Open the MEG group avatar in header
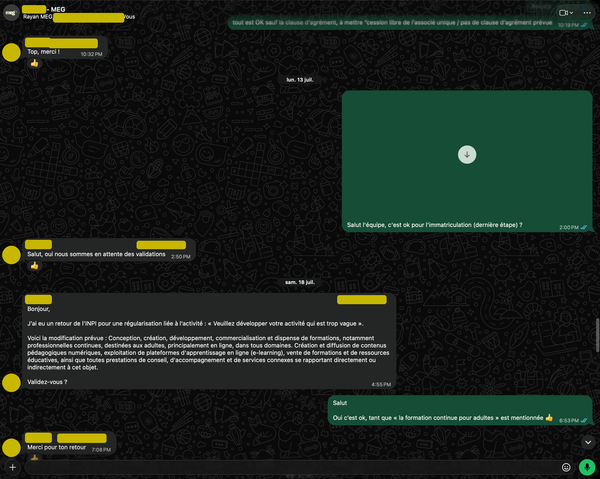Viewport: 600px width, 479px height. point(11,13)
